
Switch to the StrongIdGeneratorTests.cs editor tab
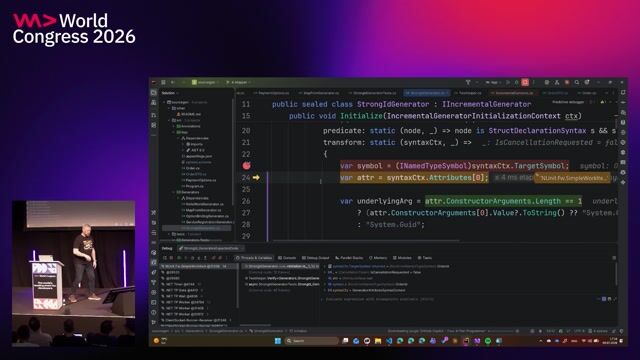[x=374, y=93]
